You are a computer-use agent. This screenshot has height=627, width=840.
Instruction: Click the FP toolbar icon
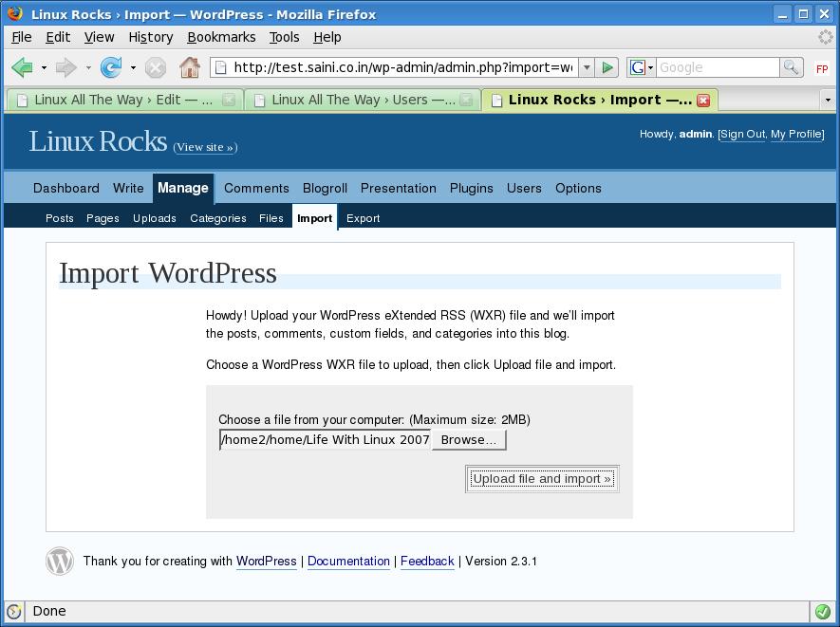(822, 68)
